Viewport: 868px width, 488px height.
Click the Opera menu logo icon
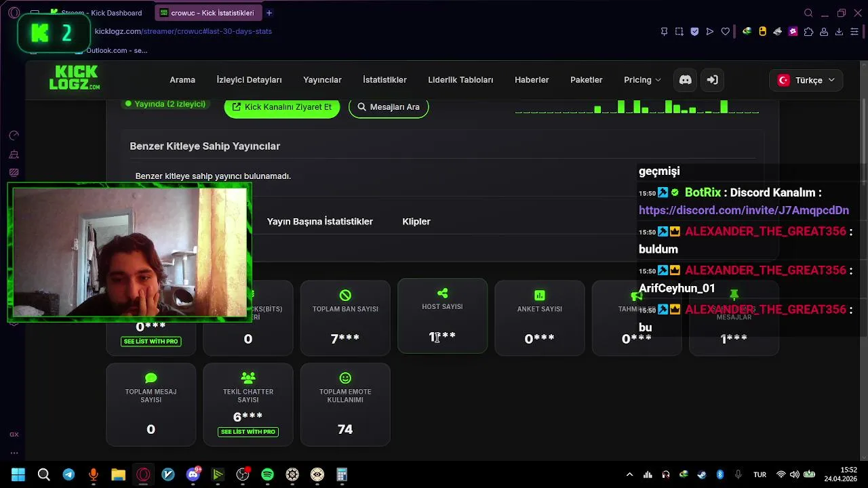coord(14,13)
